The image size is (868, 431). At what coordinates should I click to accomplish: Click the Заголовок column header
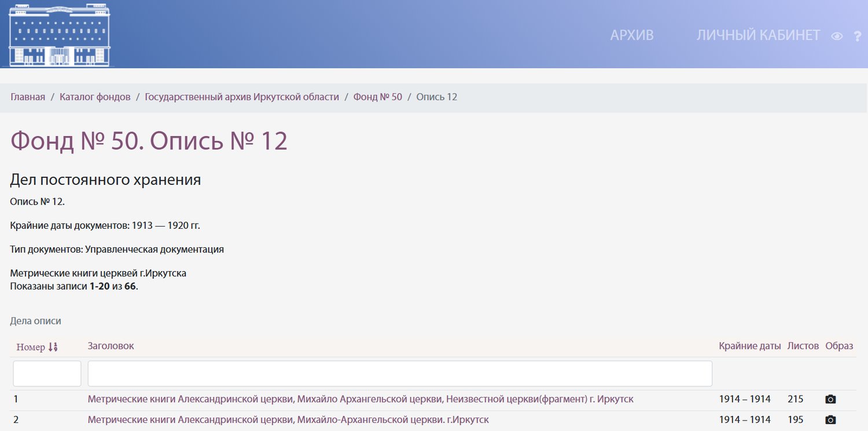[111, 346]
